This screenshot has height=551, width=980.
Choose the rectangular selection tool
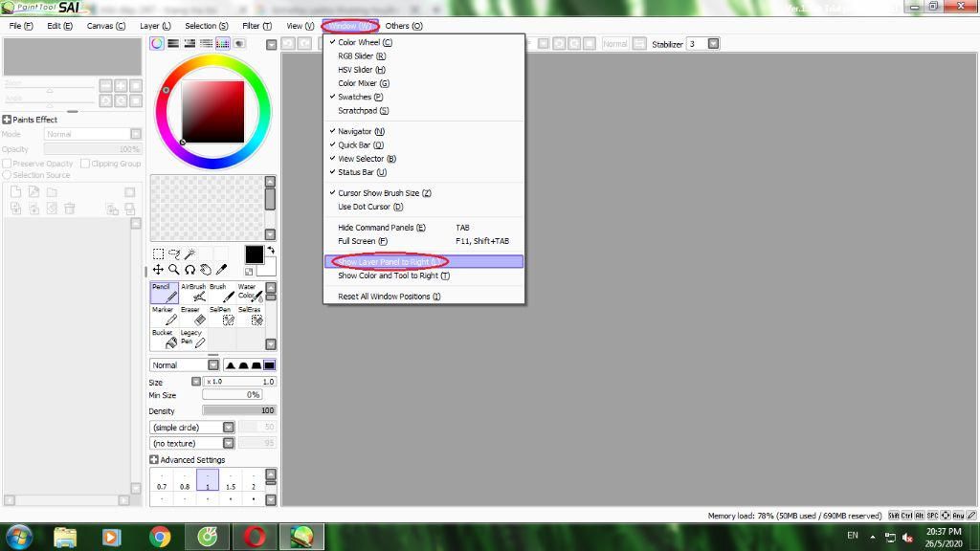(158, 253)
